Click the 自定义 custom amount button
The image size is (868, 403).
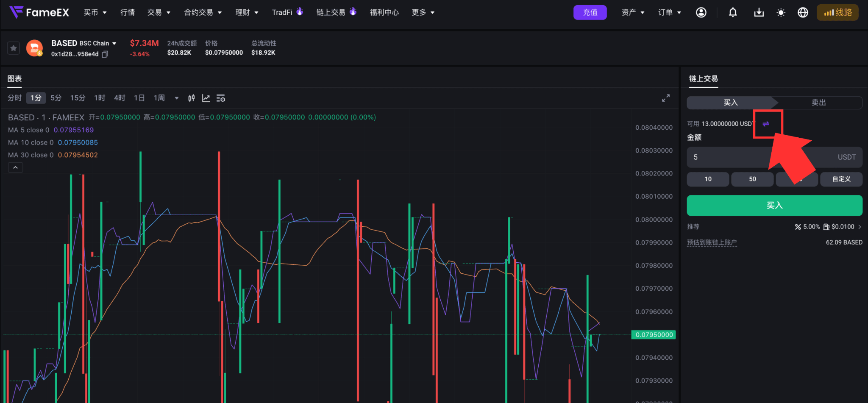click(x=841, y=179)
